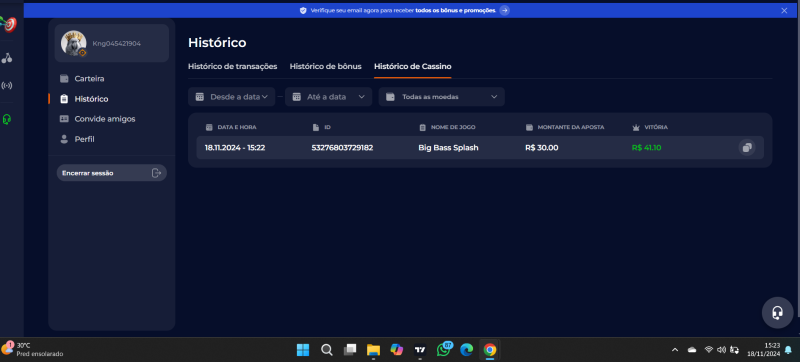Open the Windows Start menu
The height and width of the screenshot is (362, 800).
coord(303,350)
